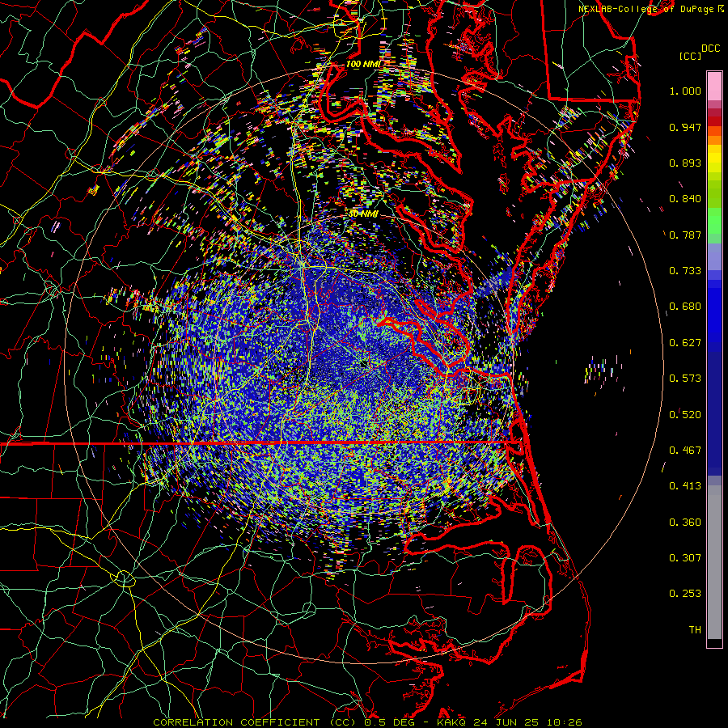Viewport: 728px width, 728px height.
Task: Pick the gray segment of the color bar
Action: point(714,562)
